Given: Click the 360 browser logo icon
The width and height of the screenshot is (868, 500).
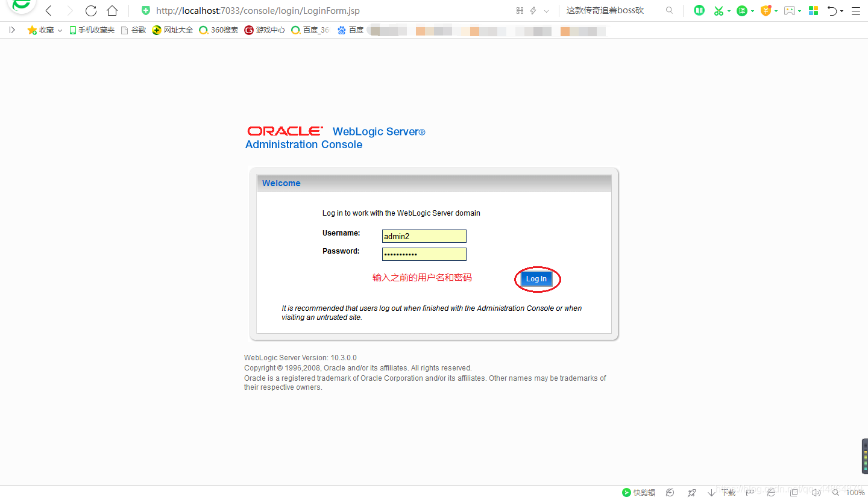Looking at the screenshot, I should click(x=22, y=6).
